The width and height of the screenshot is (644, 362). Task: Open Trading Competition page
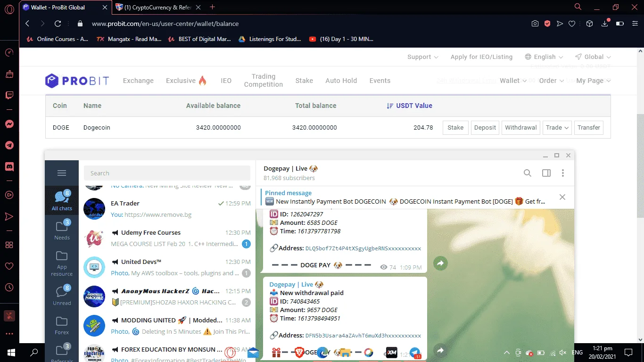[264, 80]
